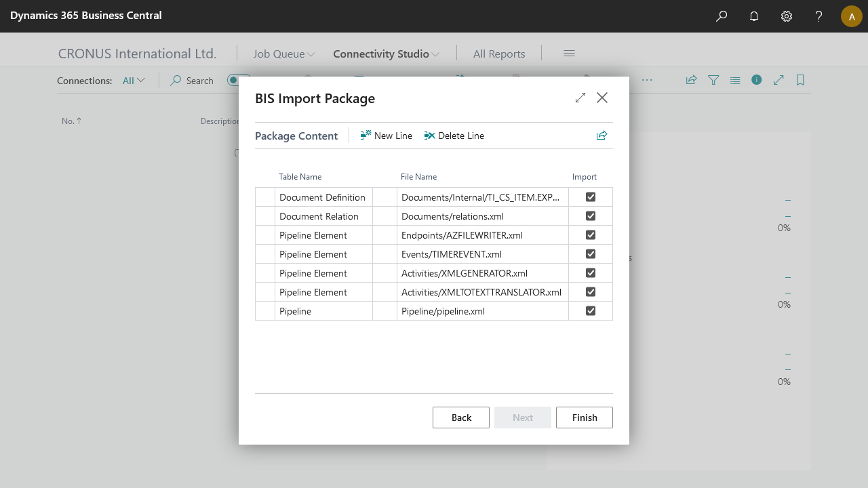Click the Finish button
The width and height of the screenshot is (868, 488).
[x=585, y=418]
